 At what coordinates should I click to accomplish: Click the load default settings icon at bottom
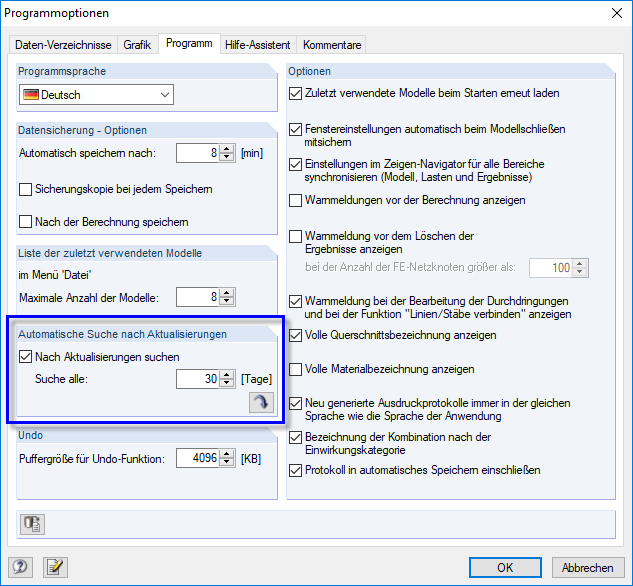point(32,524)
